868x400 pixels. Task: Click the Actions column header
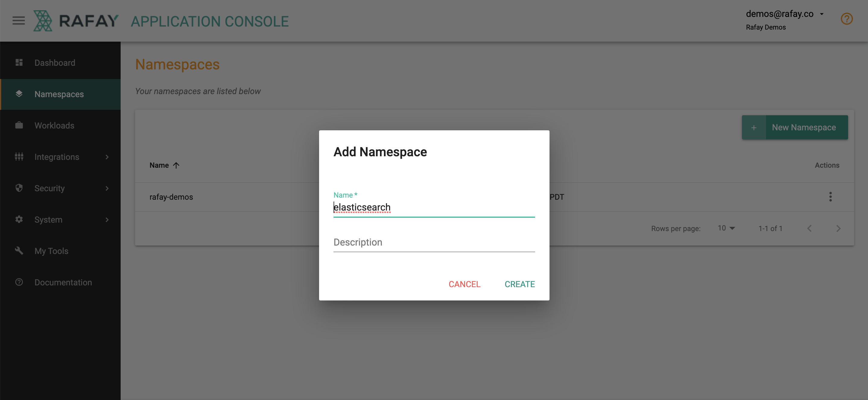827,165
